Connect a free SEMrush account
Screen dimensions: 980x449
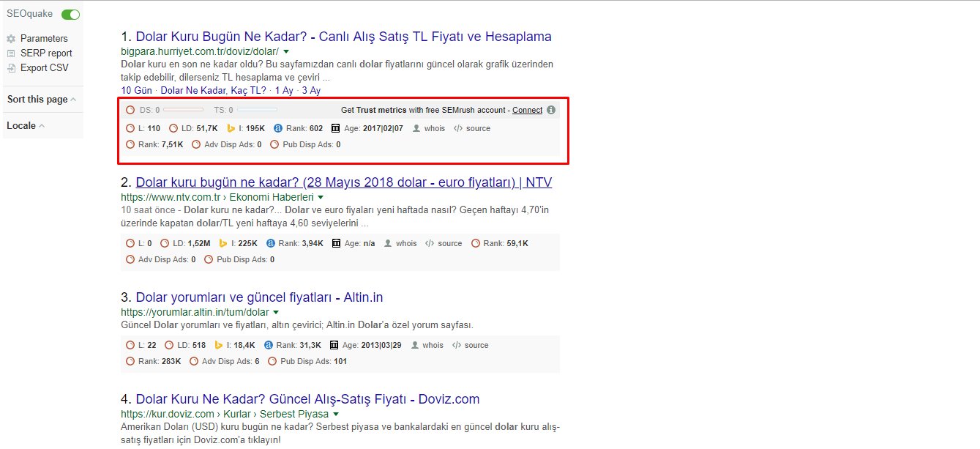[x=527, y=111]
